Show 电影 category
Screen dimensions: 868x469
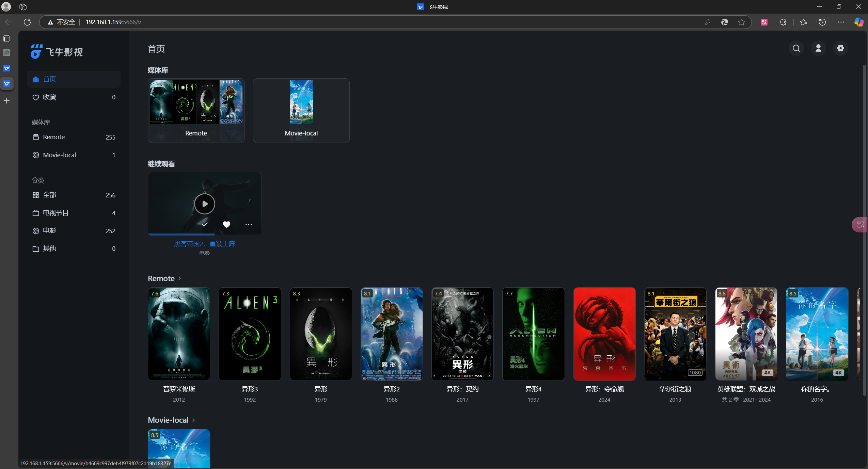(x=74, y=231)
